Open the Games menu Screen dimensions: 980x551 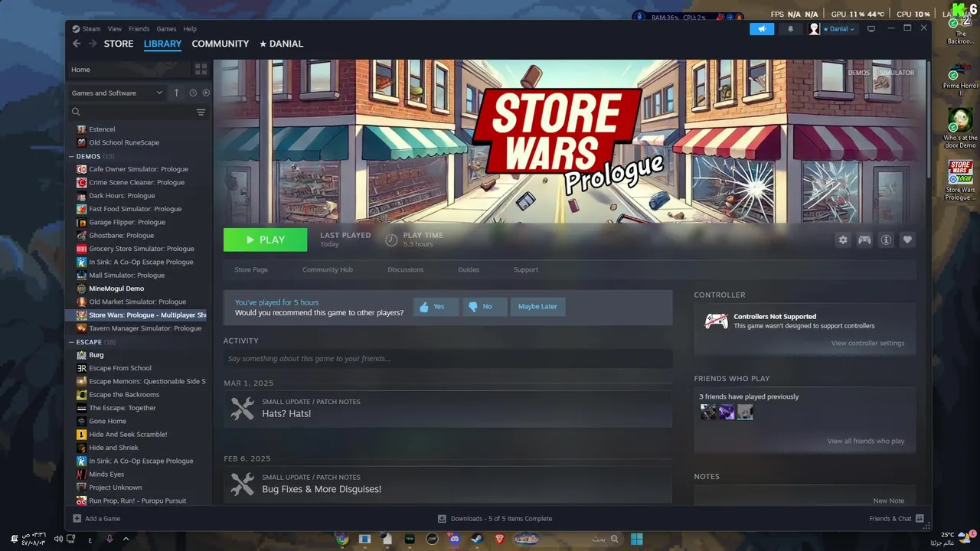(166, 29)
